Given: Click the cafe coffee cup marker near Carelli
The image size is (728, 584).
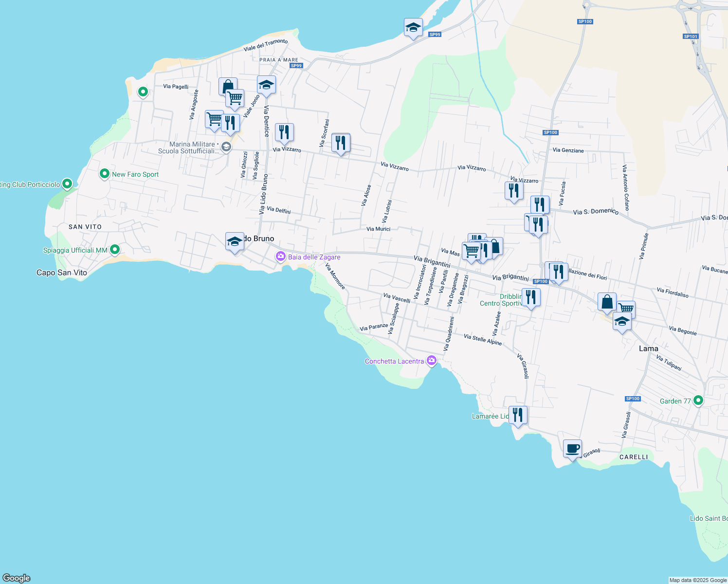Looking at the screenshot, I should [x=572, y=449].
